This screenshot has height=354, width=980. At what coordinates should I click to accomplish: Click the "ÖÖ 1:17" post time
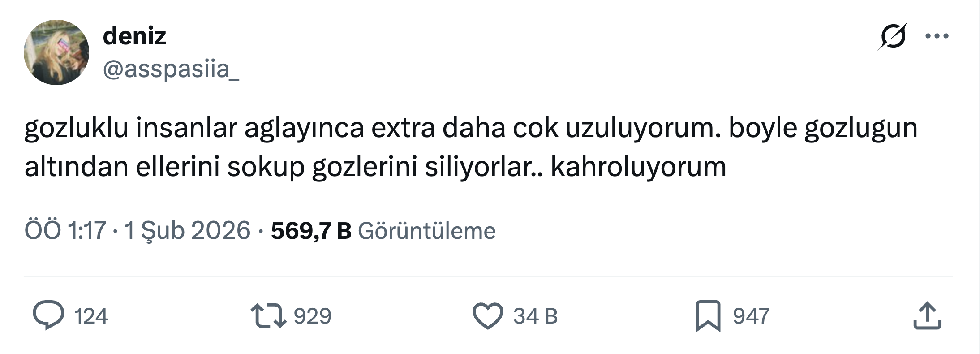point(65,231)
